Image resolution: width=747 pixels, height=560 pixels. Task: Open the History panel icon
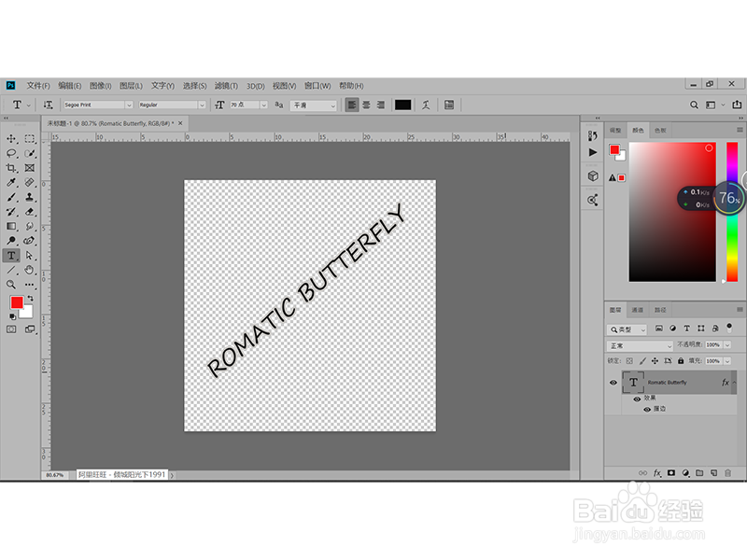coord(593,136)
